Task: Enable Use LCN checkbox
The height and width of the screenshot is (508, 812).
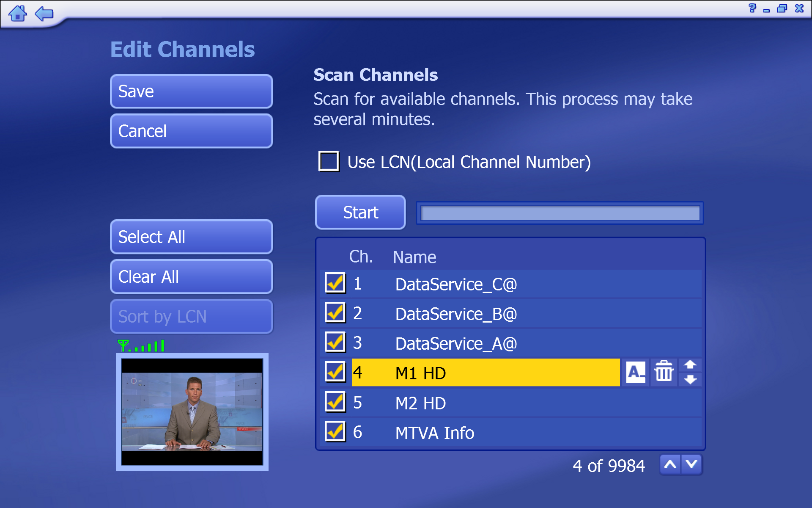Action: pyautogui.click(x=329, y=161)
